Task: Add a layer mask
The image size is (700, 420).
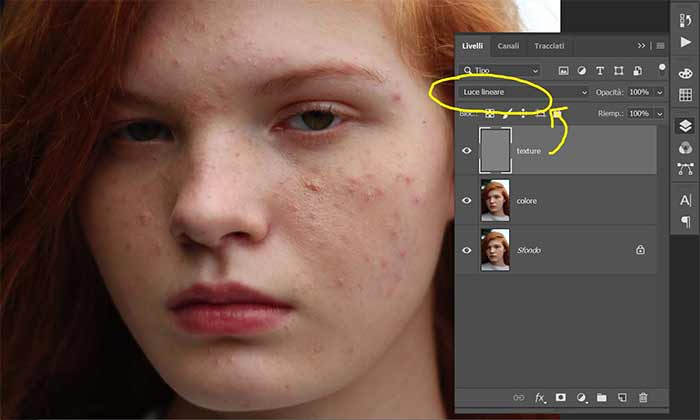Action: coord(561,397)
